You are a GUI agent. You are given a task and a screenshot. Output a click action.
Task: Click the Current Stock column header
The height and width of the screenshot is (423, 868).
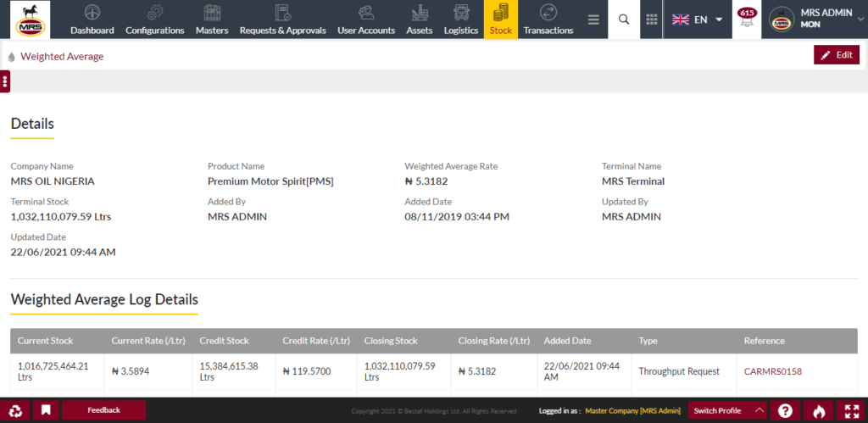[x=57, y=341]
